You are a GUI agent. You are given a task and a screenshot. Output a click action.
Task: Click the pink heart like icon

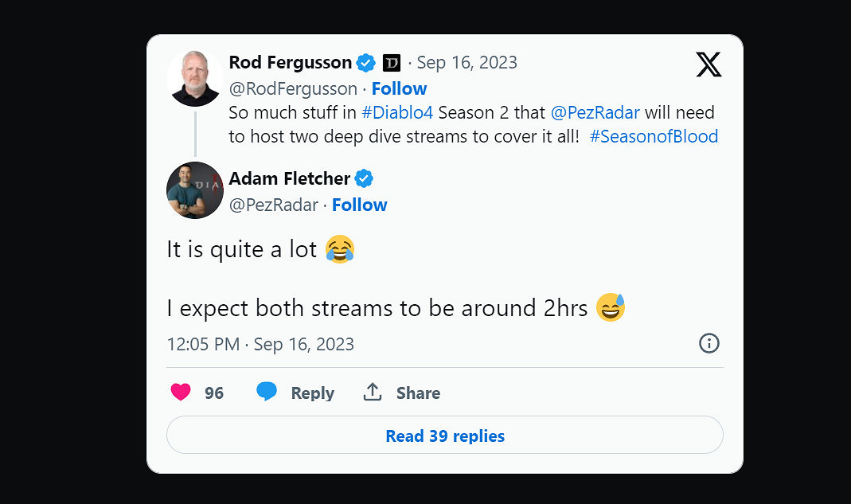coord(182,393)
